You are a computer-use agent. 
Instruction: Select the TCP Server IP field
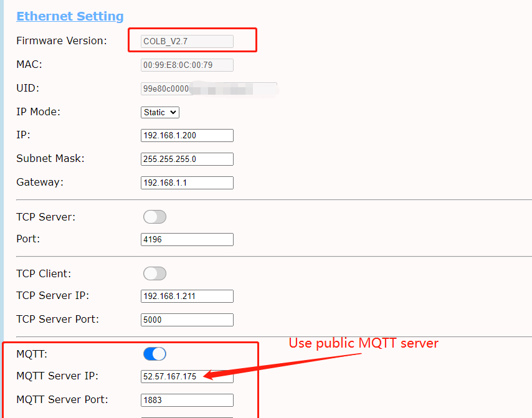click(x=187, y=296)
